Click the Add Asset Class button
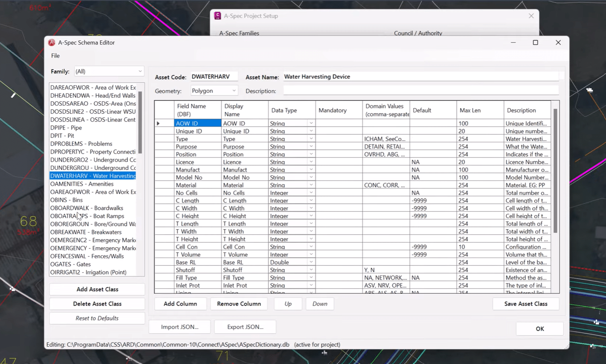This screenshot has width=606, height=364. pyautogui.click(x=97, y=289)
